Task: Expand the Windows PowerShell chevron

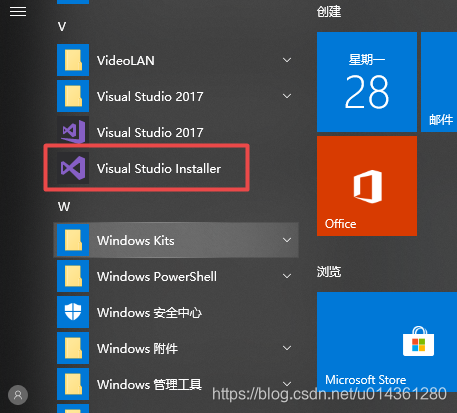Action: (x=287, y=276)
